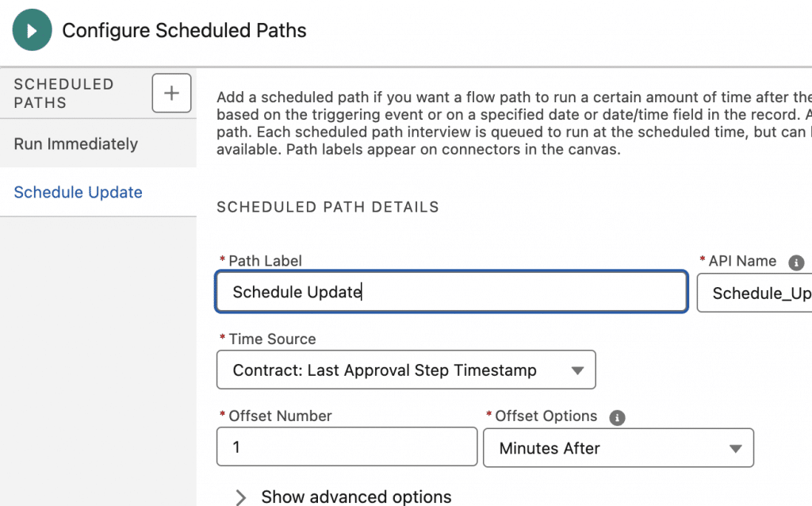This screenshot has height=506, width=812.
Task: Click the Time Source dropdown arrow
Action: pos(577,370)
